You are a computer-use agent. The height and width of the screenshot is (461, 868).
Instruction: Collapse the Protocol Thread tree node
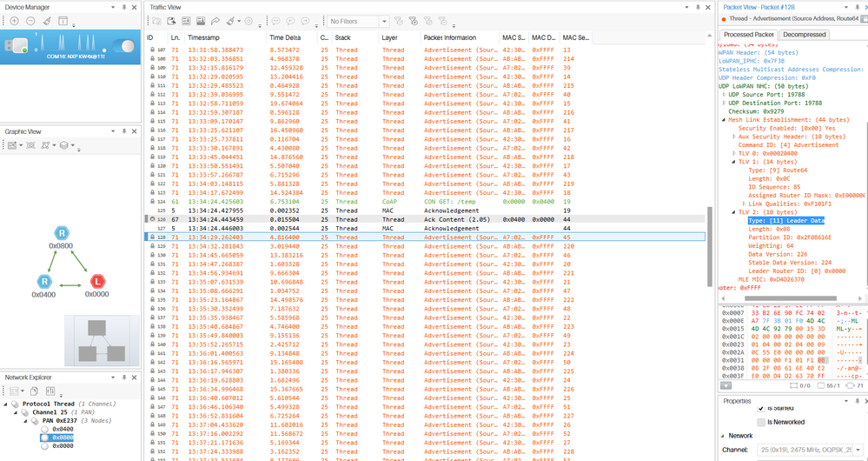[5, 404]
